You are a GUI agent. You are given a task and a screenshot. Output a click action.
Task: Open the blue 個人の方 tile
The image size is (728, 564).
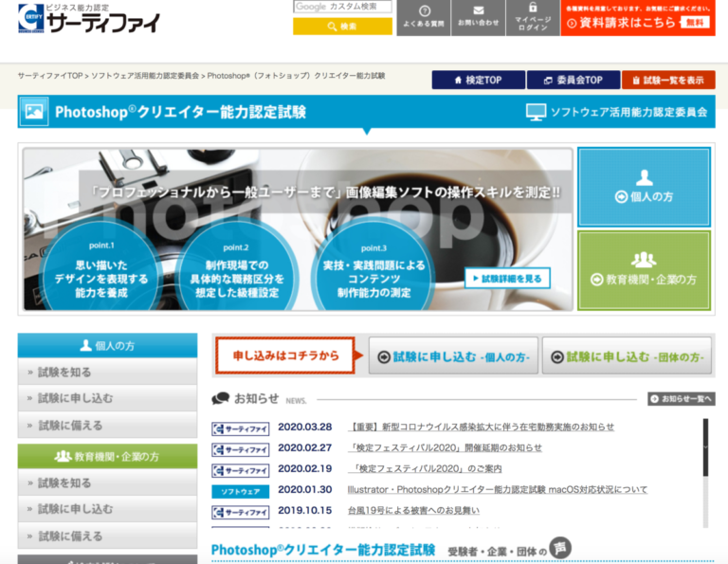pyautogui.click(x=644, y=187)
